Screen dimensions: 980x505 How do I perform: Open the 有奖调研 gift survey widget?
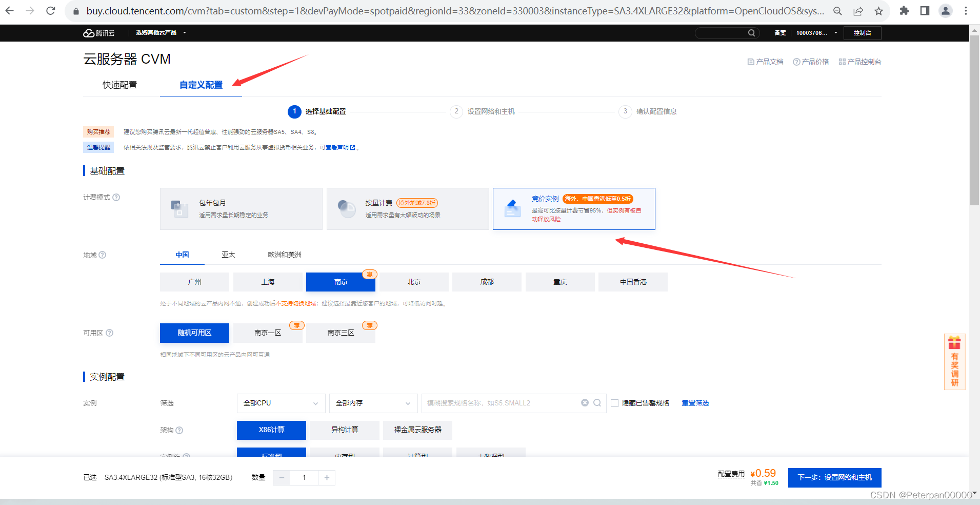pyautogui.click(x=954, y=362)
